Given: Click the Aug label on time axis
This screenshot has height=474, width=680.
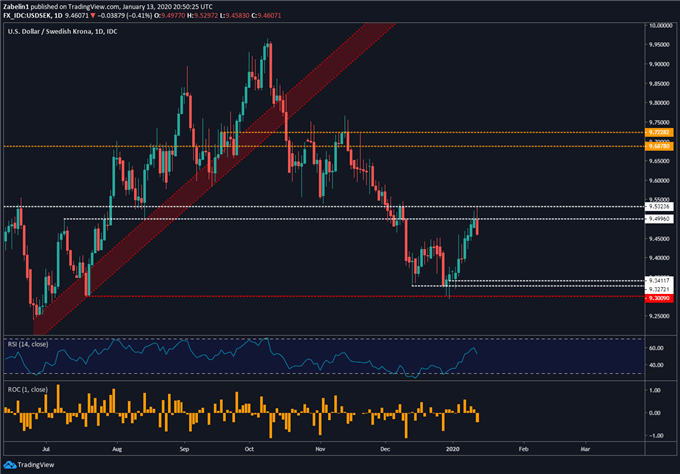Looking at the screenshot, I should point(117,449).
